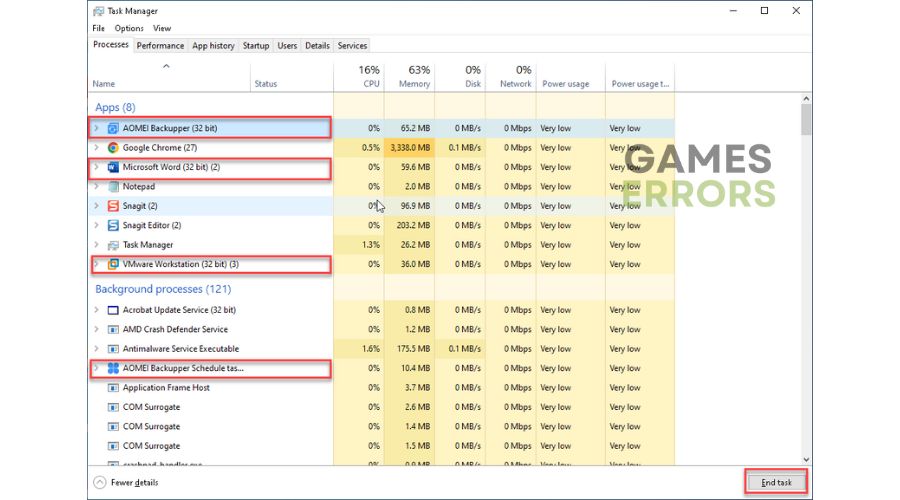Click the Google Chrome icon
Image resolution: width=900 pixels, height=500 pixels.
pos(113,148)
